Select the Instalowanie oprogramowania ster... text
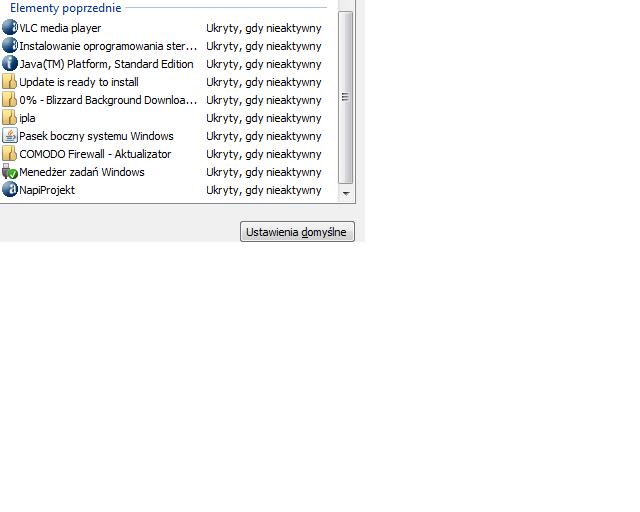 coord(108,46)
